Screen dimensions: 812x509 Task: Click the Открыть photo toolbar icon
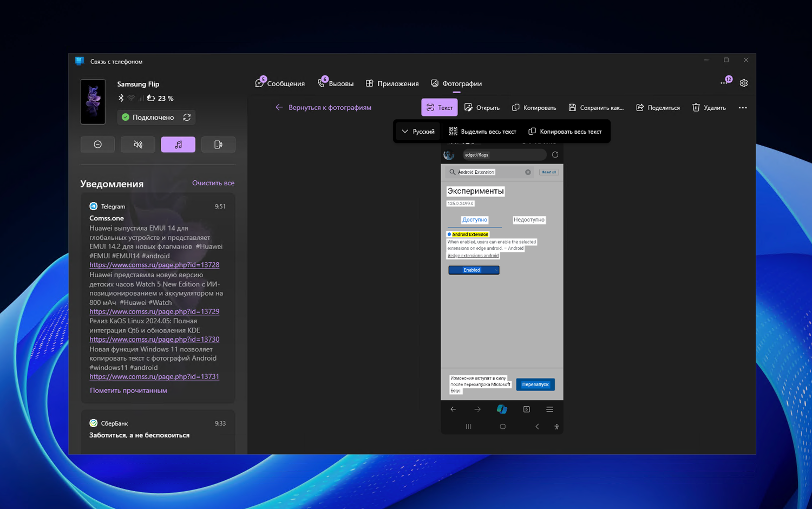pyautogui.click(x=469, y=107)
